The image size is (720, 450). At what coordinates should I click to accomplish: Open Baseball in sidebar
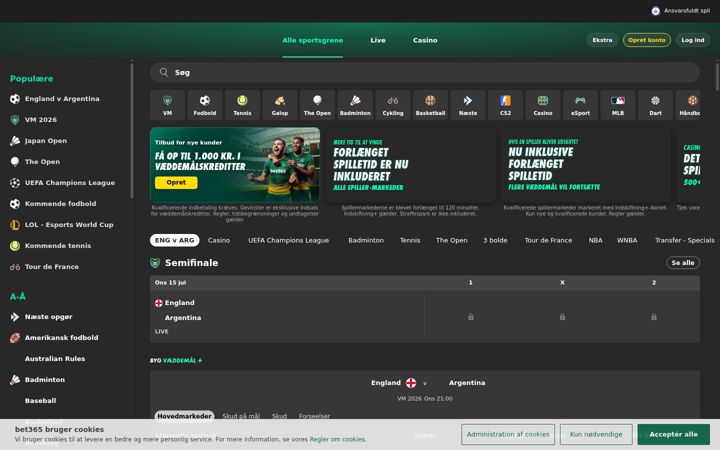click(x=40, y=401)
